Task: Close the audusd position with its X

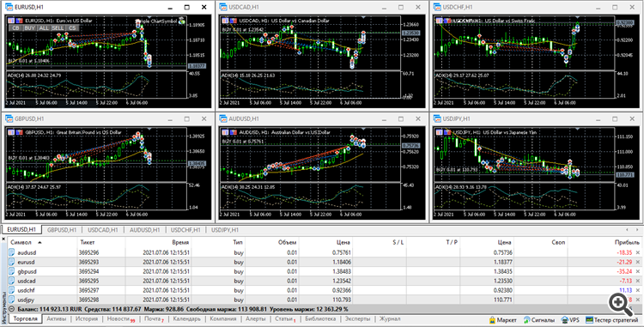Action: click(638, 252)
